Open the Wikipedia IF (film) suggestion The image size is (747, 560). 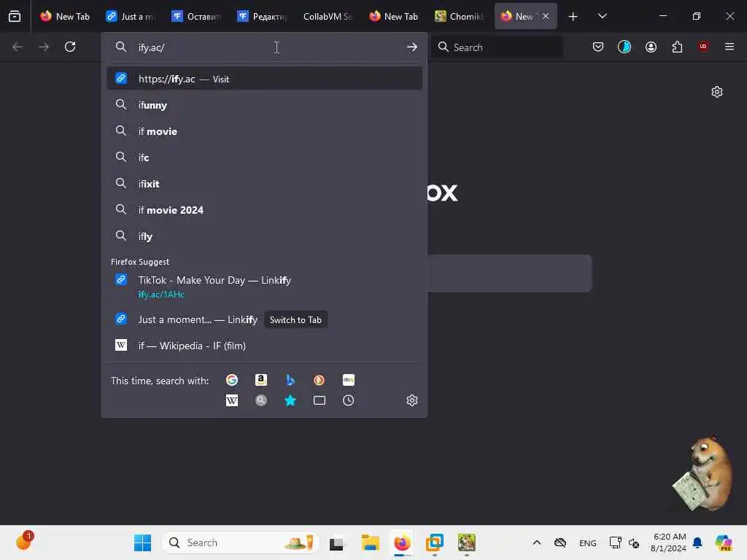[x=264, y=346]
